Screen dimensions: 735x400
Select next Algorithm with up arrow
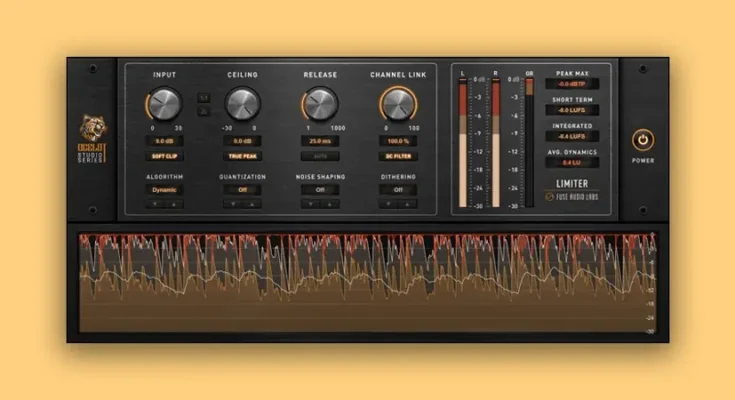point(174,204)
